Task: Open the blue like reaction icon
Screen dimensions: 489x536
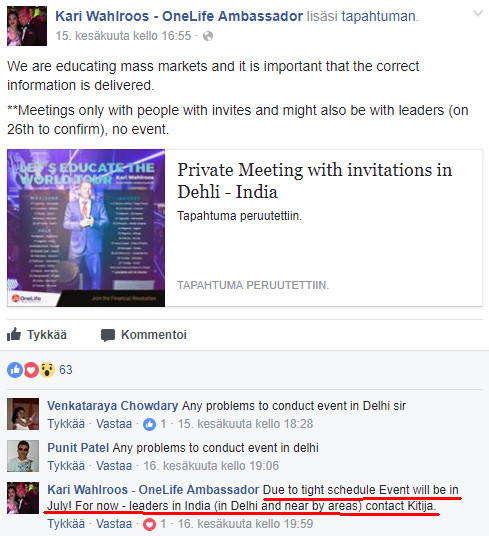Action: (x=15, y=370)
